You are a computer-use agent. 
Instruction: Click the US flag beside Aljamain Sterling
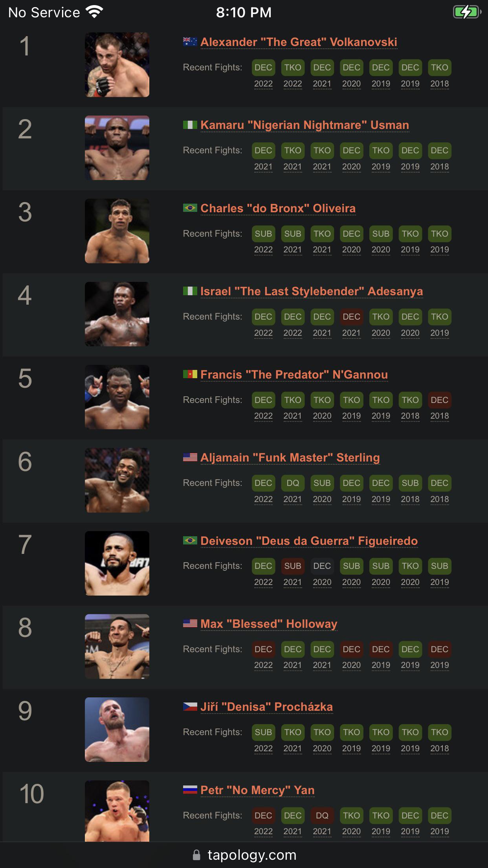click(189, 458)
